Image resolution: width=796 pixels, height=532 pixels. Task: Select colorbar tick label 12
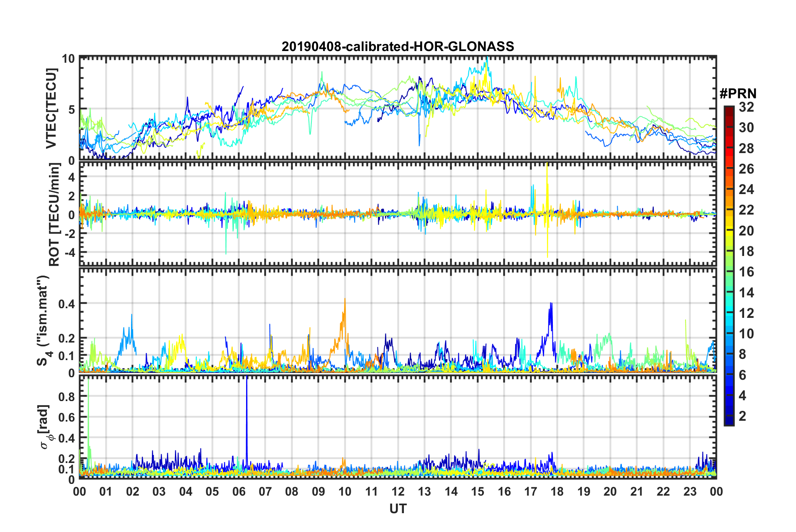(x=746, y=313)
